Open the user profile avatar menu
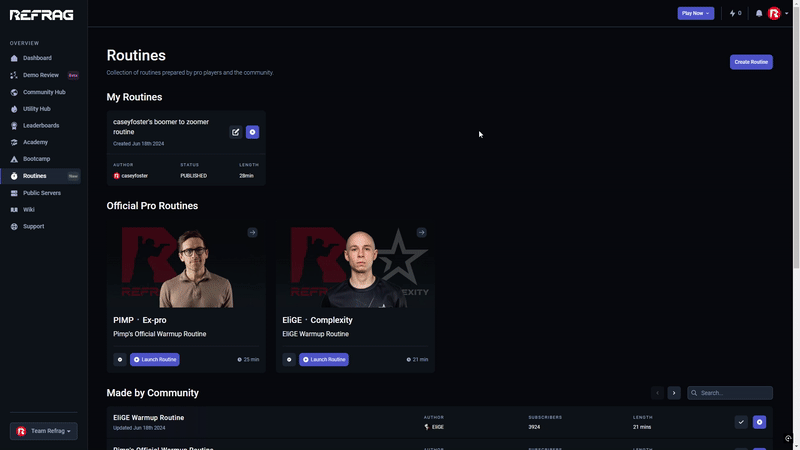This screenshot has height=450, width=800. tap(774, 13)
